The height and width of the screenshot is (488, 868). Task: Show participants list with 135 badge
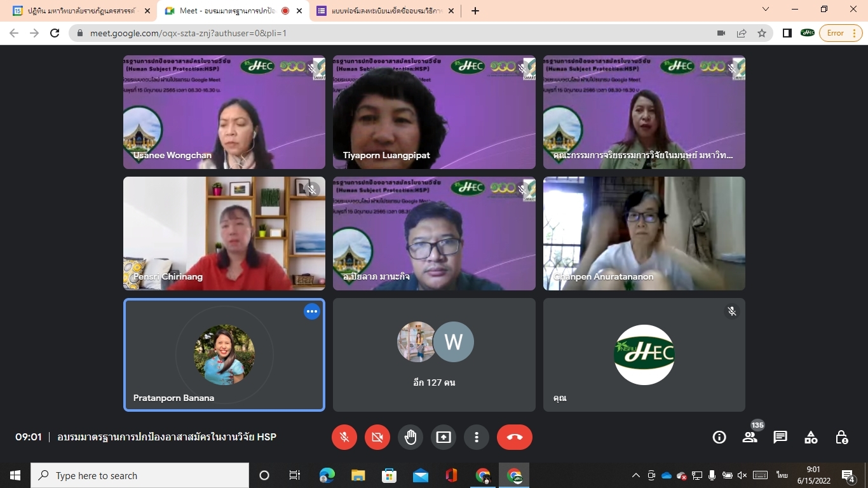(x=750, y=437)
